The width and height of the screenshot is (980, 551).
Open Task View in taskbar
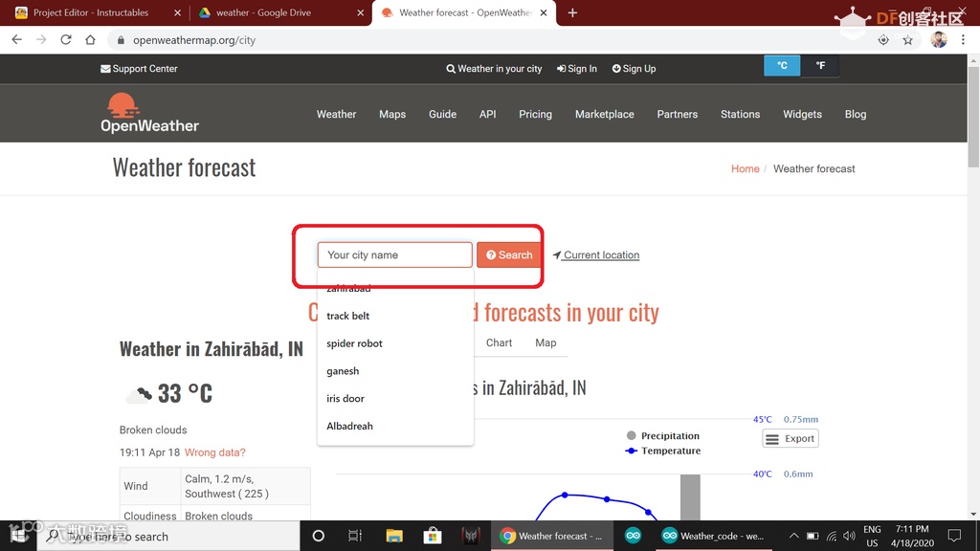[355, 536]
